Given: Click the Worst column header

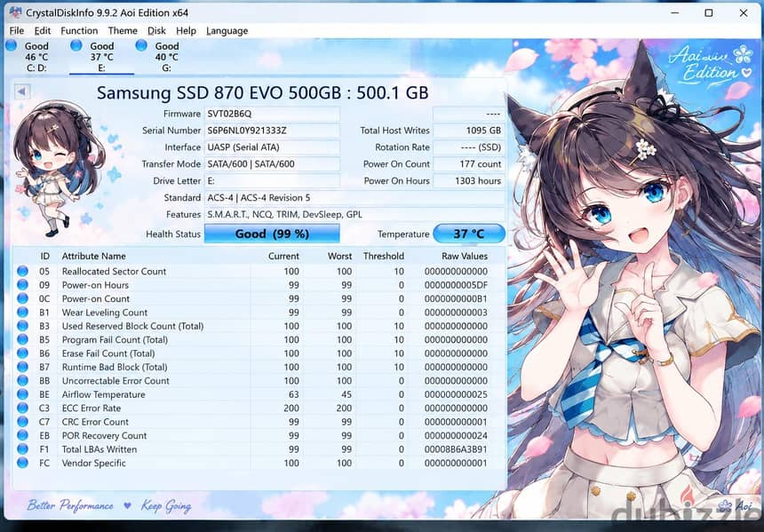Looking at the screenshot, I should click(339, 257).
